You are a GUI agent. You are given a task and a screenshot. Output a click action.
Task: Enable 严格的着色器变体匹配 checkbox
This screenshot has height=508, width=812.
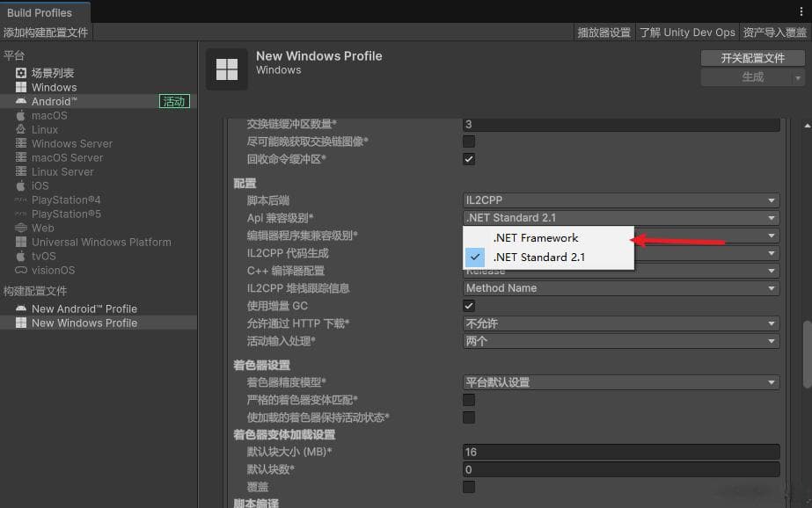click(469, 400)
